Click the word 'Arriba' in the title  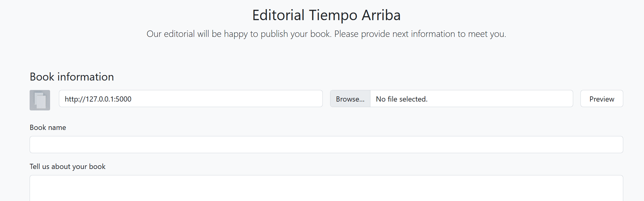(x=381, y=15)
